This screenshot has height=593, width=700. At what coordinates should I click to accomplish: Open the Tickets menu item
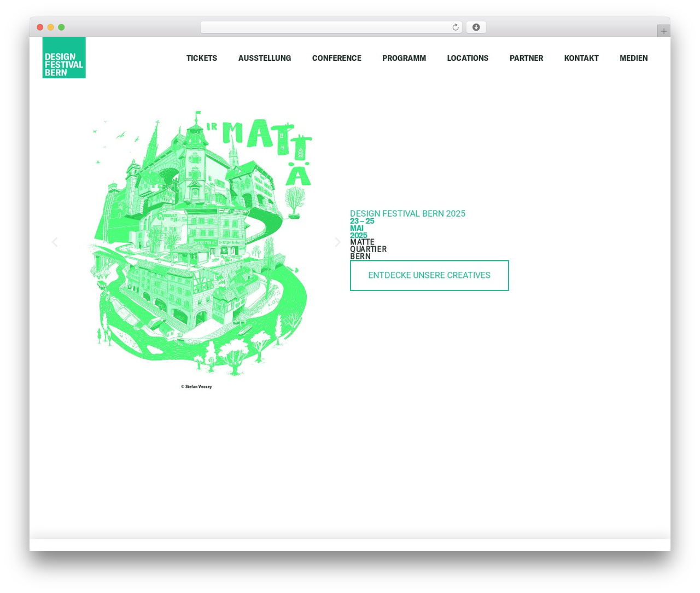202,58
